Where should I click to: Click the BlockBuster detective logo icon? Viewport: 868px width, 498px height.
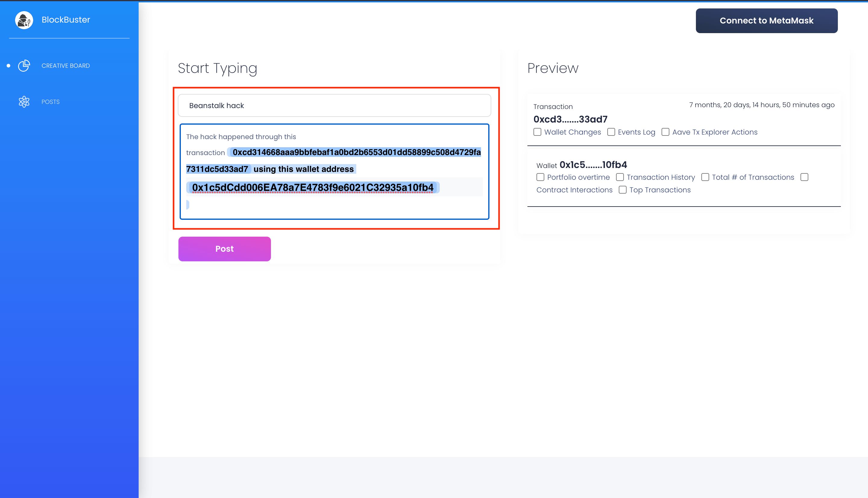[24, 20]
